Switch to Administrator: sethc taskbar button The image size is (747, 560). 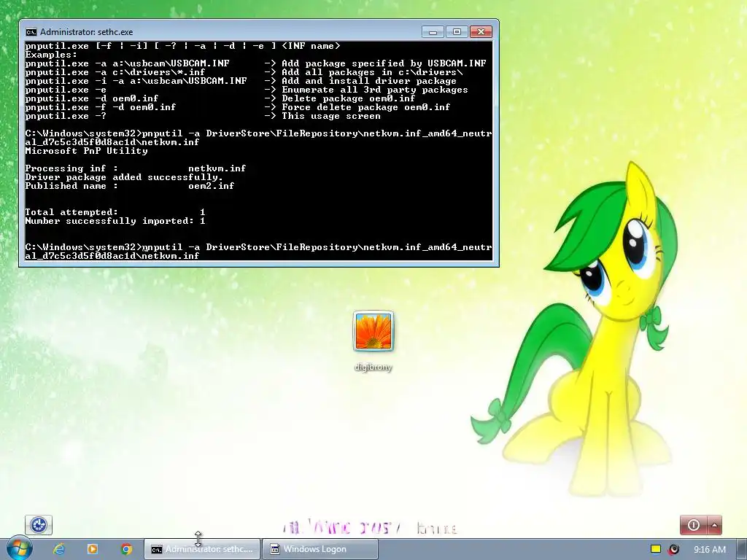tap(203, 549)
